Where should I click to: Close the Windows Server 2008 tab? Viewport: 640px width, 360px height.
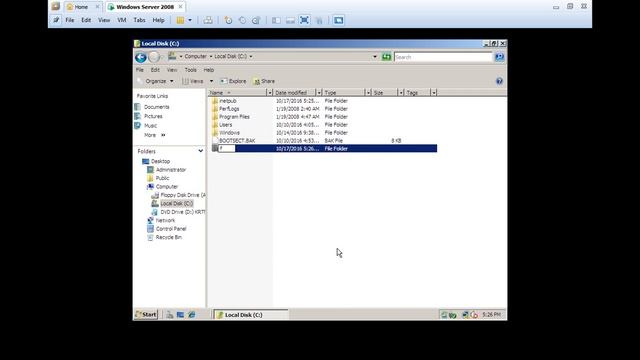[x=180, y=7]
